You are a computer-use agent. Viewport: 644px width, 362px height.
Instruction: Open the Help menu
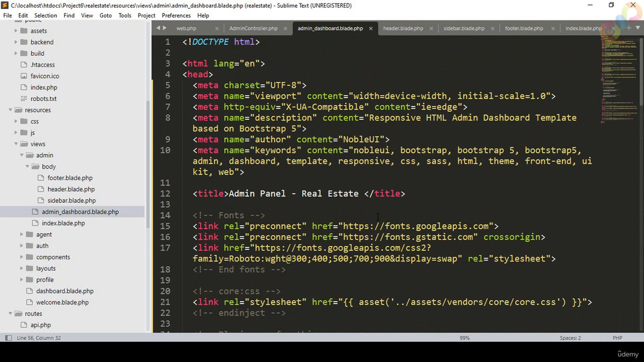[203, 16]
